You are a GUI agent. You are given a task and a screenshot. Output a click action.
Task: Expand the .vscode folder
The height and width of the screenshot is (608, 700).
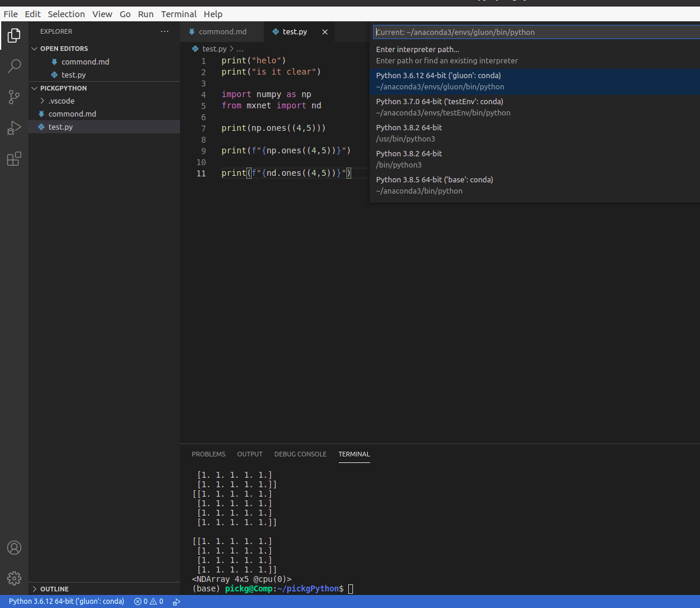tap(43, 101)
